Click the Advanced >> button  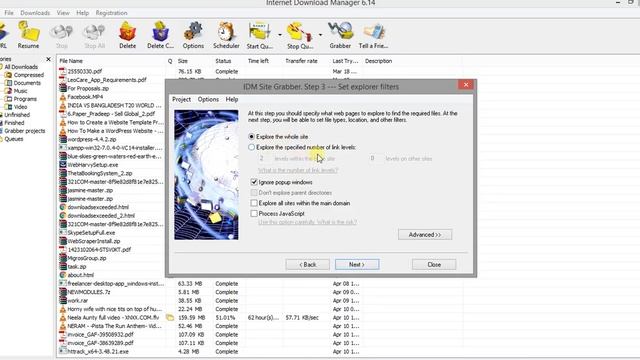click(x=425, y=235)
